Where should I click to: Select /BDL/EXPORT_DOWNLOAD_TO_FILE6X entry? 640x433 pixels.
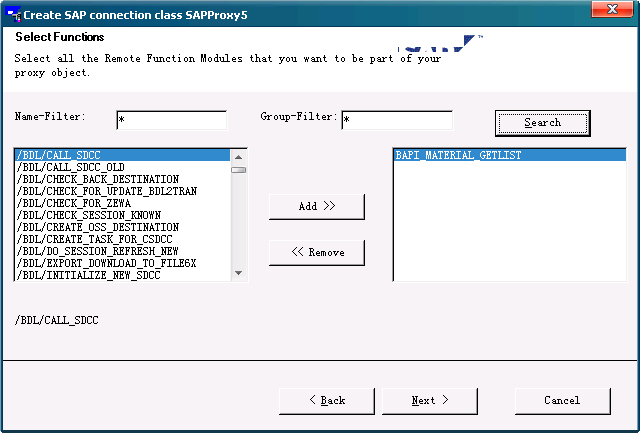click(x=123, y=263)
